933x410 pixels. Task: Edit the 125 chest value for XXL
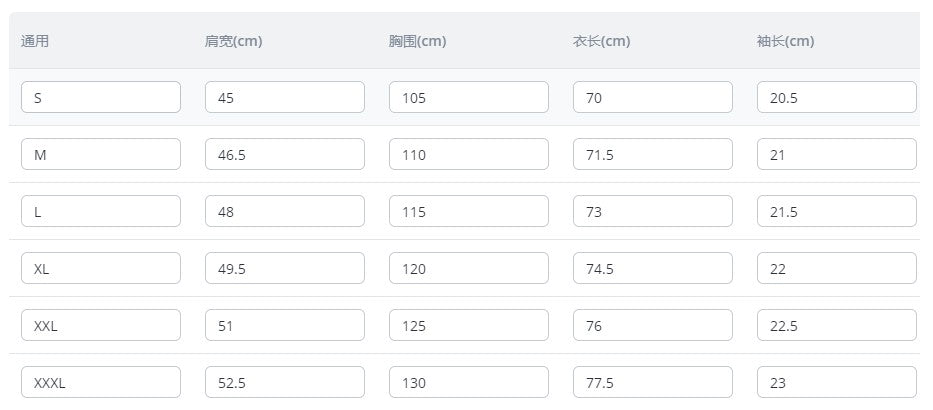click(468, 325)
